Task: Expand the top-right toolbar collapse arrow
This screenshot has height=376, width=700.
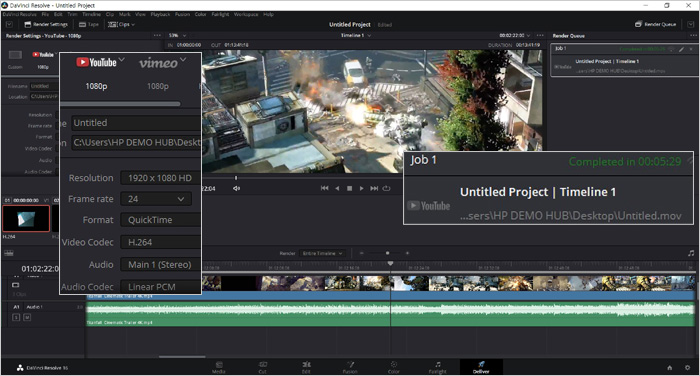Action: click(691, 24)
